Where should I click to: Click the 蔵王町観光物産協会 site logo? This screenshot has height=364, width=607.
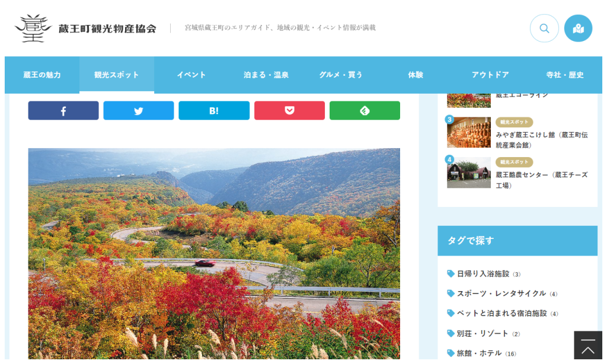tap(85, 28)
